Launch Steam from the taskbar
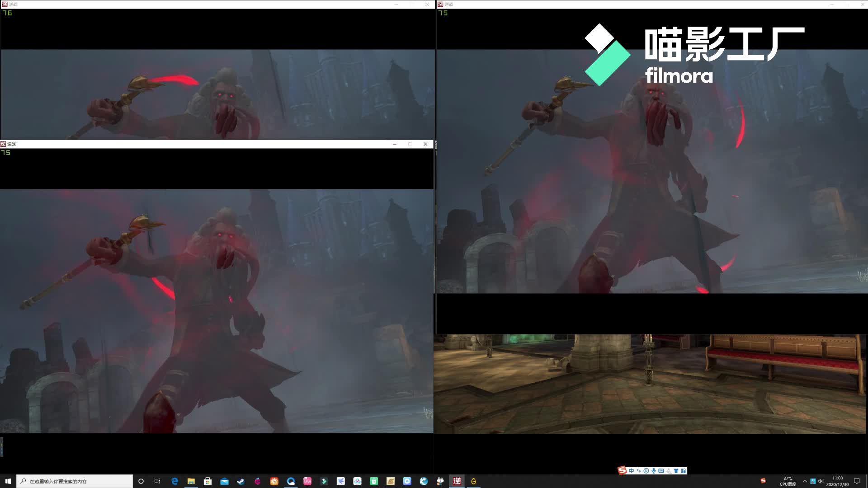Viewport: 868px width, 488px height. pyautogui.click(x=241, y=481)
